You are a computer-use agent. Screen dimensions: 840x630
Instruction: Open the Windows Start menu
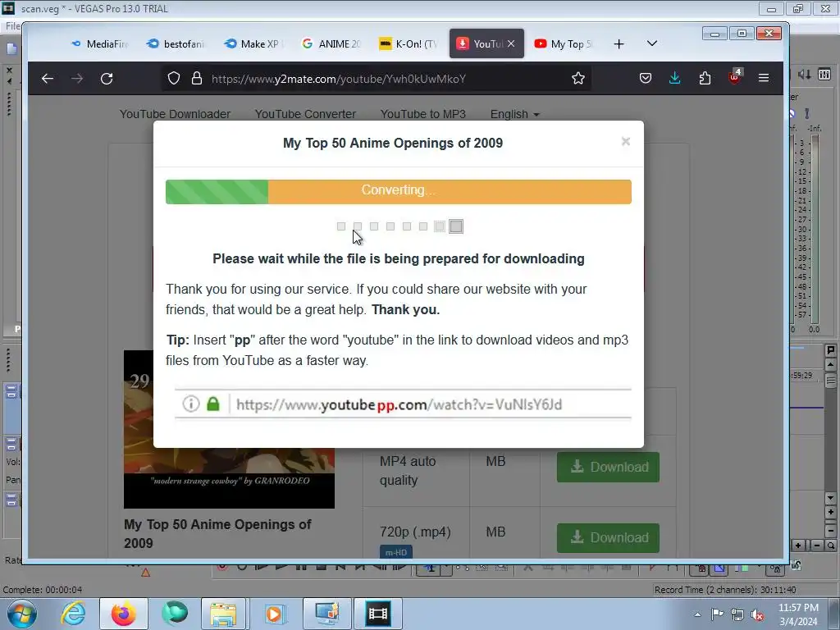[21, 614]
